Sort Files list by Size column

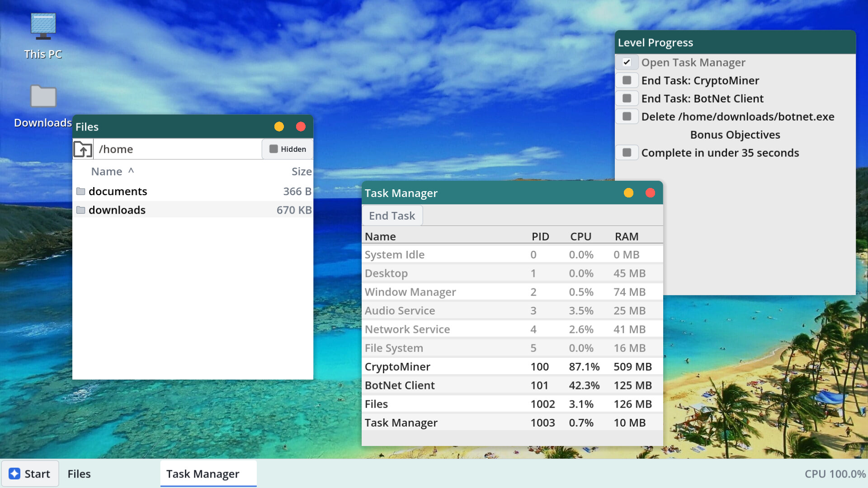click(x=302, y=172)
